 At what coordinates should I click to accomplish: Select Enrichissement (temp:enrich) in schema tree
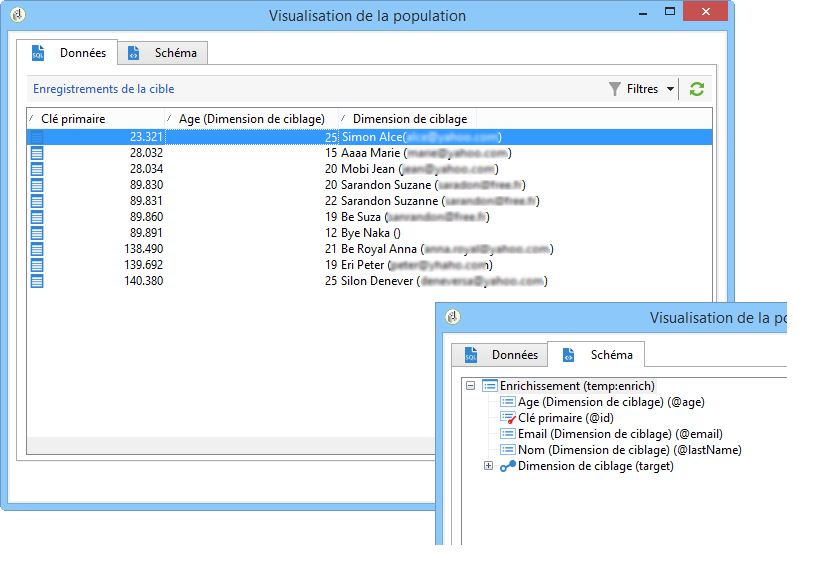(x=577, y=386)
